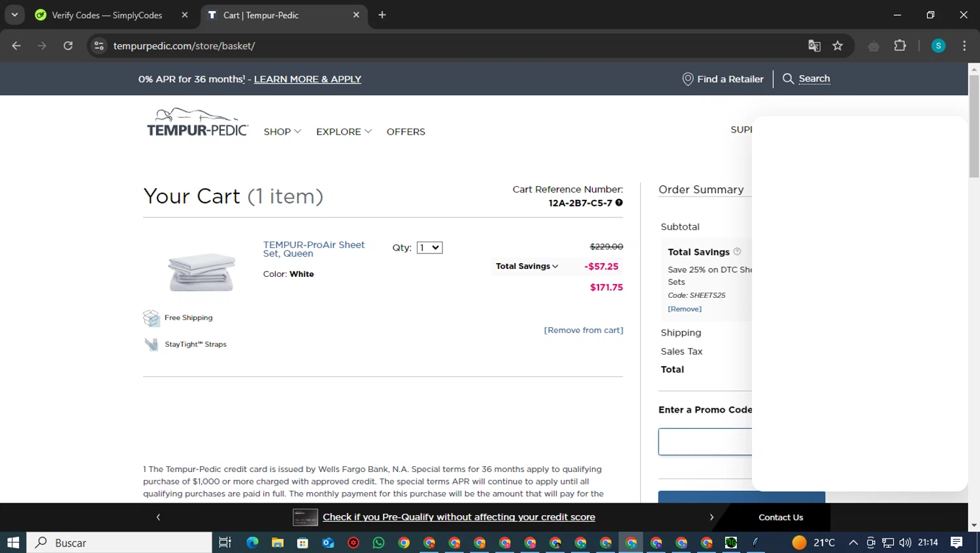Image resolution: width=980 pixels, height=553 pixels.
Task: Open the Qty quantity dropdown
Action: (x=429, y=247)
